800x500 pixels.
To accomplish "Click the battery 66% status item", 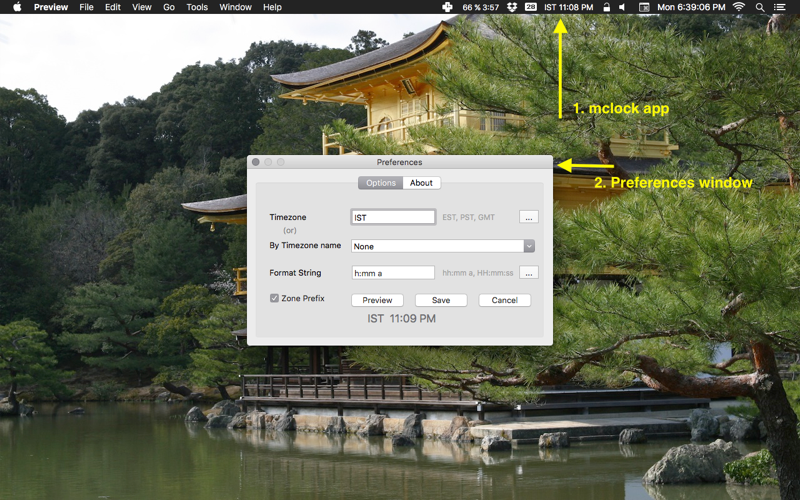I will pyautogui.click(x=481, y=7).
